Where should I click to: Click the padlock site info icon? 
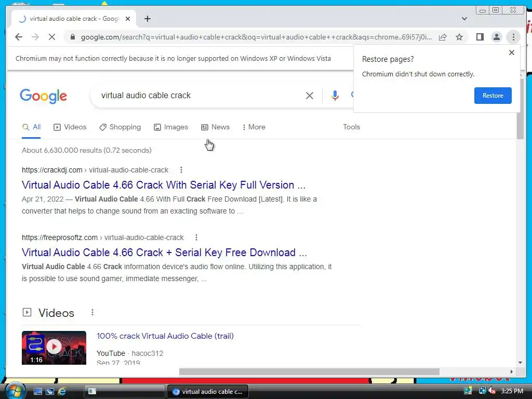(x=72, y=37)
